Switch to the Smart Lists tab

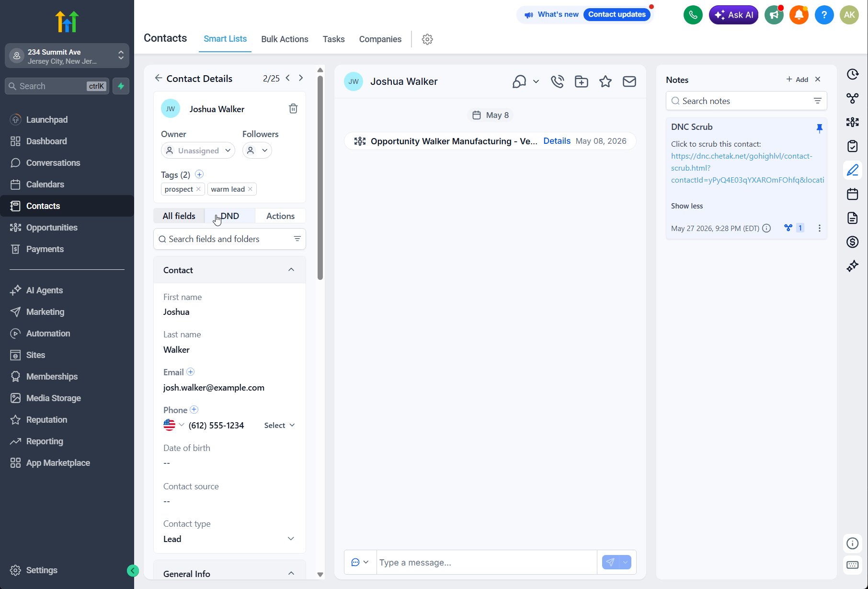click(x=225, y=39)
